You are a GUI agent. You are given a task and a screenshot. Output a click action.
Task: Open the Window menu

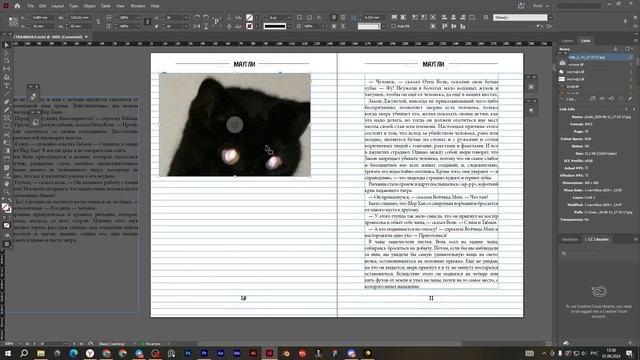[138, 6]
